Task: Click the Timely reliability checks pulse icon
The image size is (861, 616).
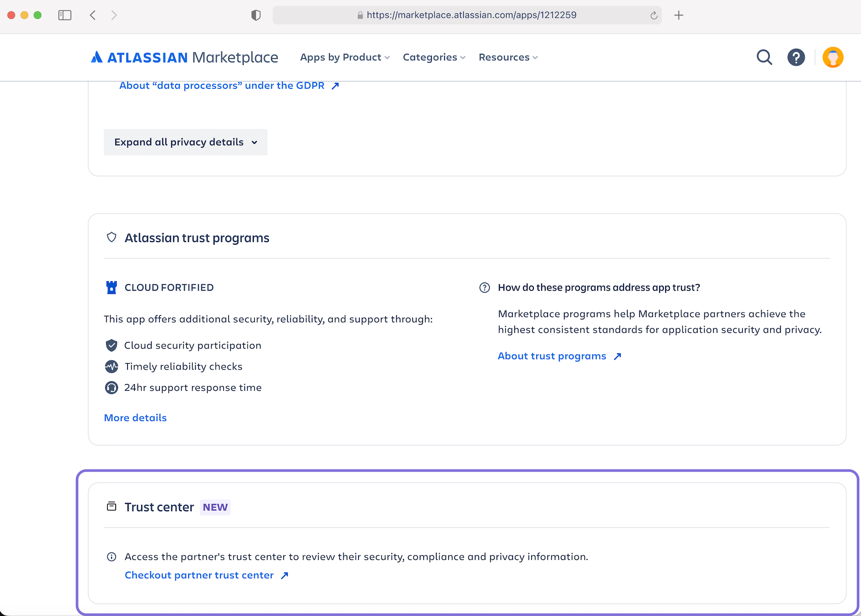Action: pyautogui.click(x=111, y=366)
